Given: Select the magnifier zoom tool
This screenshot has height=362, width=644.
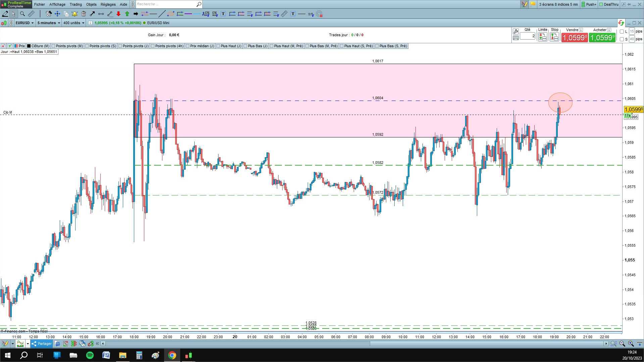Looking at the screenshot, I should (22, 14).
